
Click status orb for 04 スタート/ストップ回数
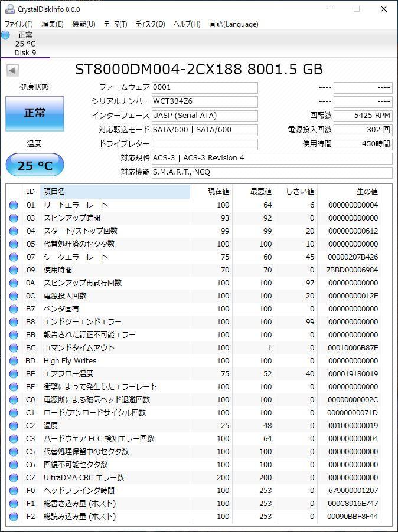pyautogui.click(x=14, y=231)
